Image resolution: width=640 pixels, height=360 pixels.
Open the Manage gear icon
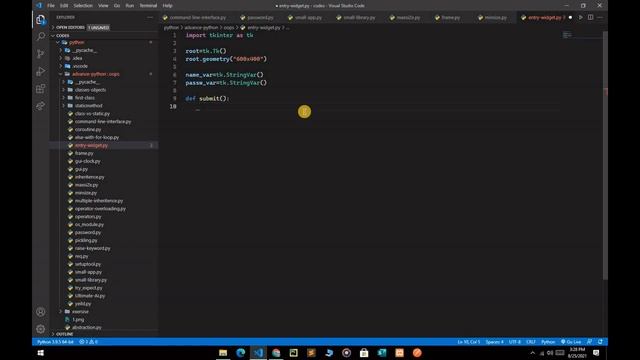(40, 329)
